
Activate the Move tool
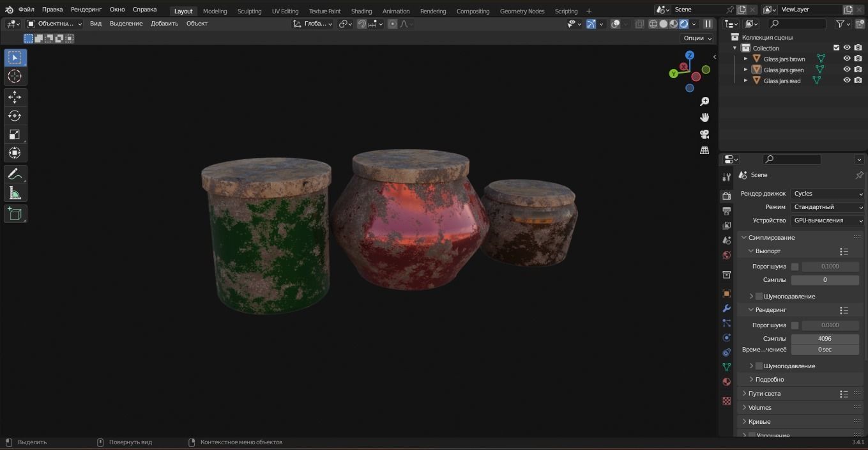15,97
